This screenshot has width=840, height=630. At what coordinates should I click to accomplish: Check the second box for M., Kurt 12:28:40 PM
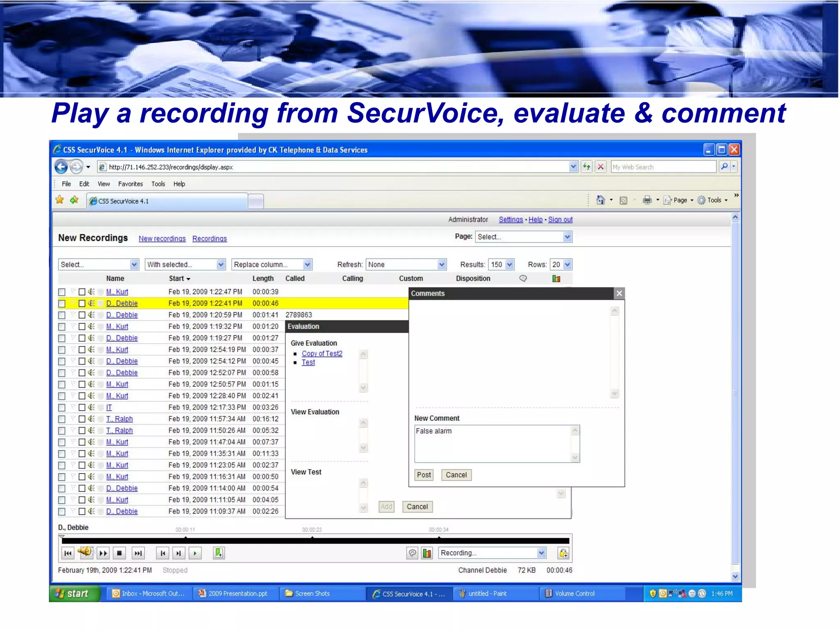coord(82,396)
